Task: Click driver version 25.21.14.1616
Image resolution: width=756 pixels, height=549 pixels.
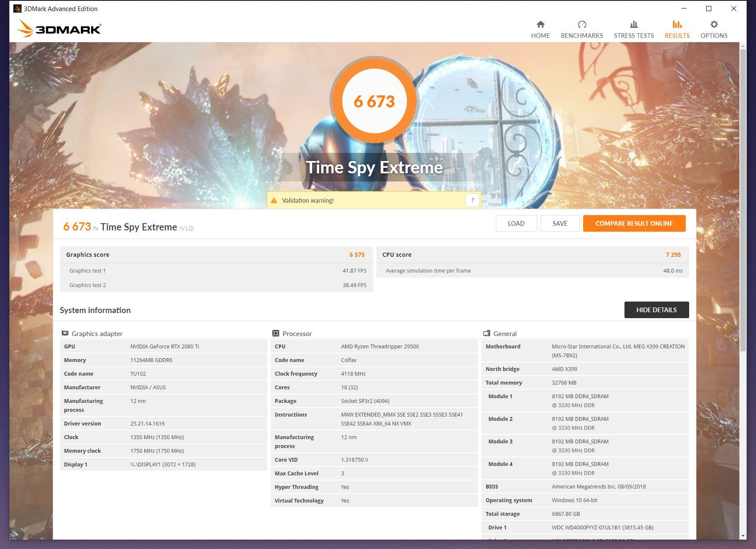Action: (x=147, y=423)
